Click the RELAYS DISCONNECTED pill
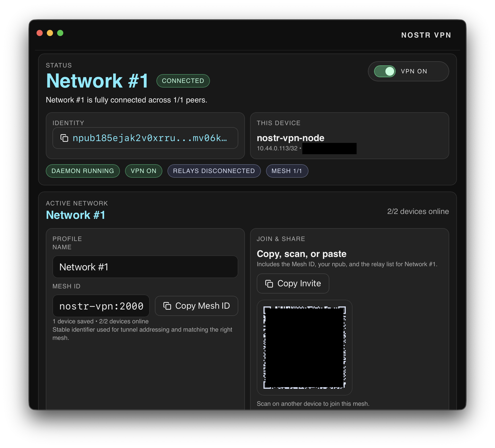Viewport: 495px width, 448px height. click(x=214, y=171)
